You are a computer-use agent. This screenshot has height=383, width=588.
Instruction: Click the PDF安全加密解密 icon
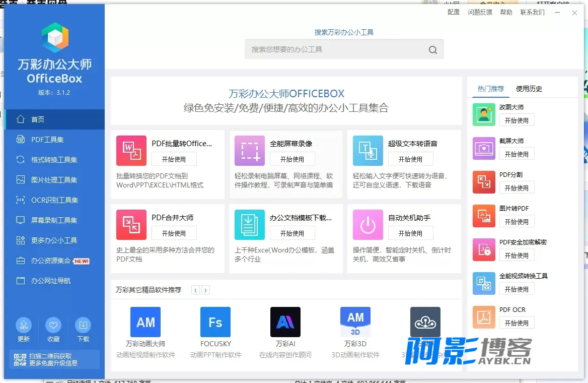tap(484, 249)
